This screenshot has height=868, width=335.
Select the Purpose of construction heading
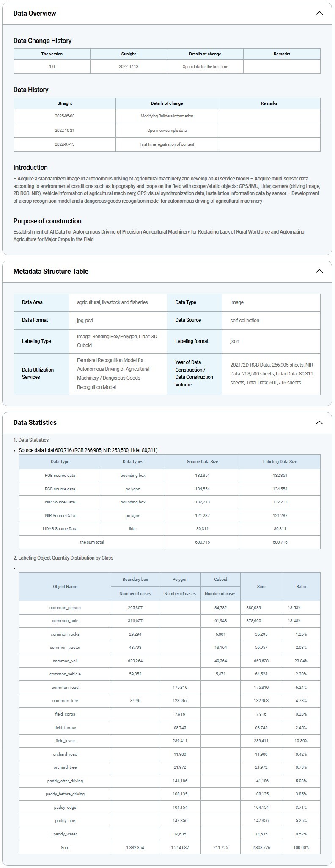pos(47,221)
